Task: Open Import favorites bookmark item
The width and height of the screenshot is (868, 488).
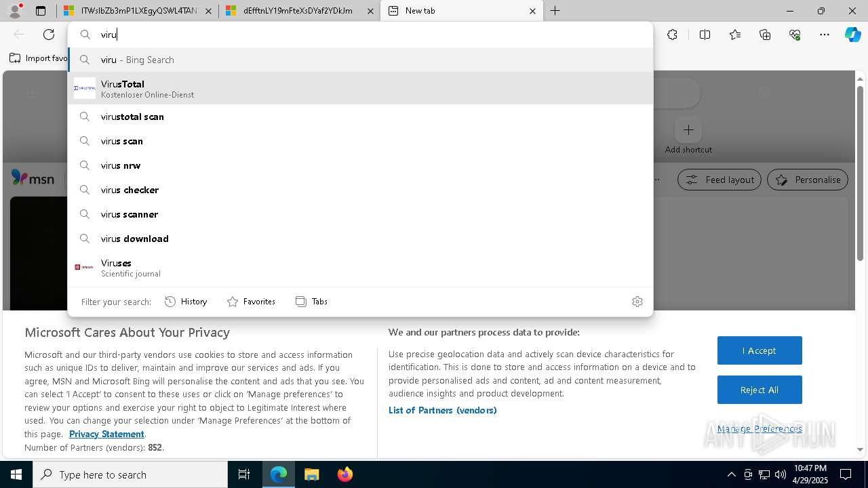Action: pyautogui.click(x=39, y=58)
